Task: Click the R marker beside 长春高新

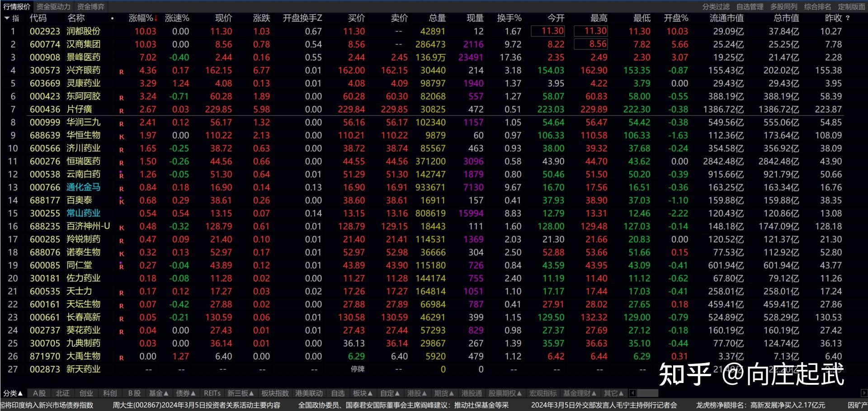Action: [x=121, y=319]
